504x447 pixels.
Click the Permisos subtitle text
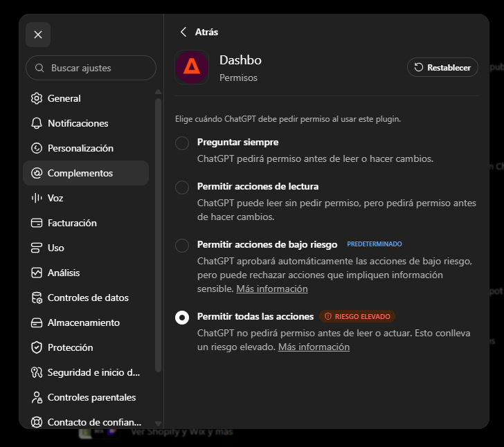[x=238, y=77]
